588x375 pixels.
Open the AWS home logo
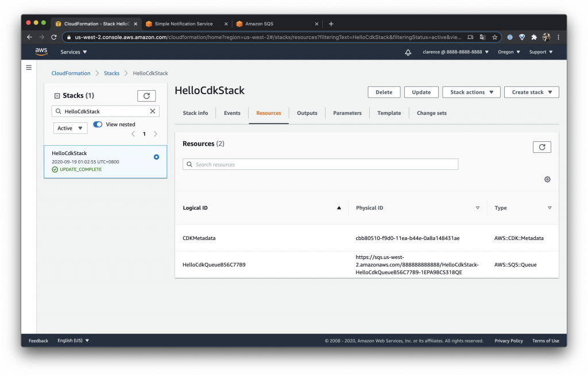[41, 52]
